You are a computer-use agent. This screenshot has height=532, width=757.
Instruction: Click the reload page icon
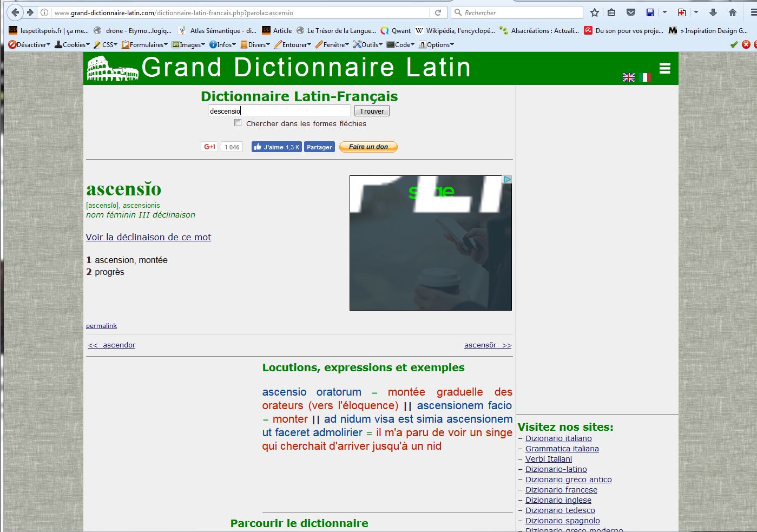(438, 12)
